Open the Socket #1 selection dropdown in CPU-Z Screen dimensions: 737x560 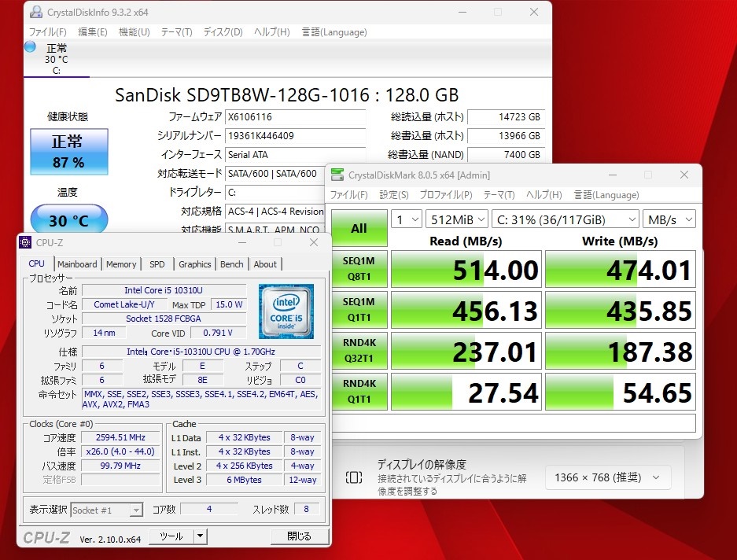[107, 510]
